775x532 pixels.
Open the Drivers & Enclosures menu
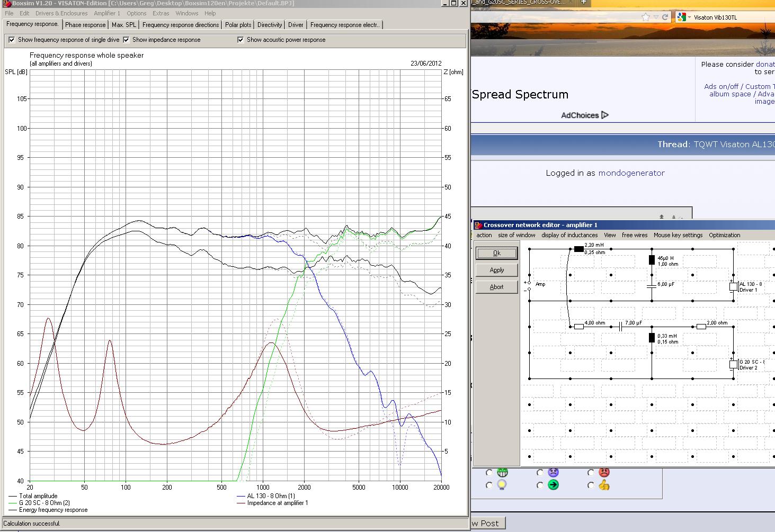point(61,13)
